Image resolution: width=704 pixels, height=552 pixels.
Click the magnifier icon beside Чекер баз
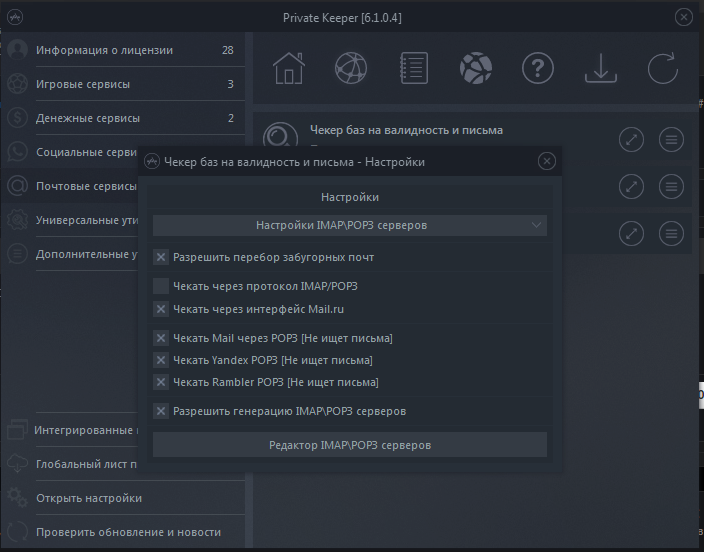281,138
